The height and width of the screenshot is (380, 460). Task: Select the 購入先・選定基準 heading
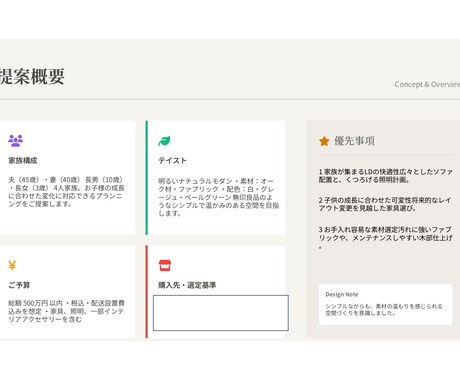tap(187, 285)
